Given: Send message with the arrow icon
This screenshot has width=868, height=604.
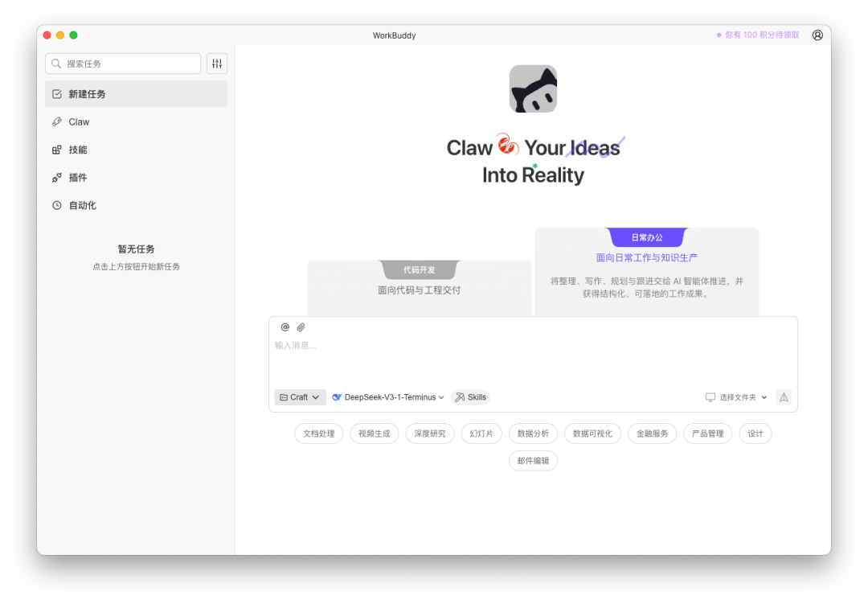Looking at the screenshot, I should tap(784, 397).
